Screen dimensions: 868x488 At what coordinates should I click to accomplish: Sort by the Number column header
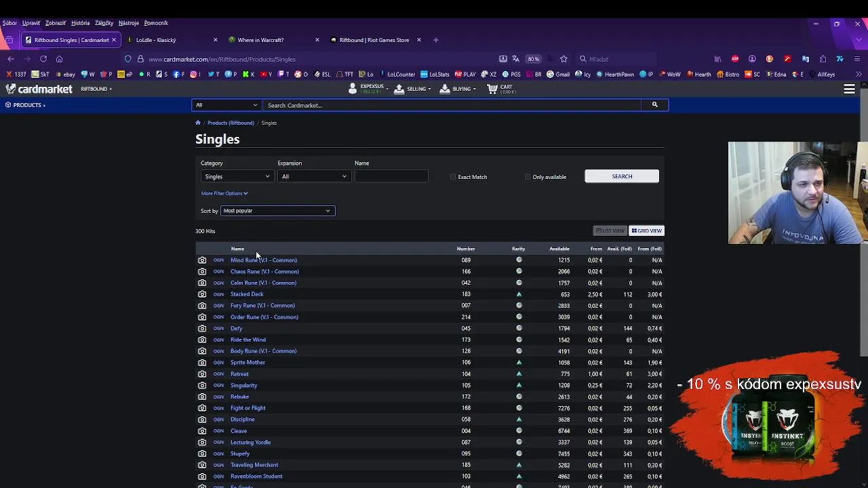click(466, 249)
